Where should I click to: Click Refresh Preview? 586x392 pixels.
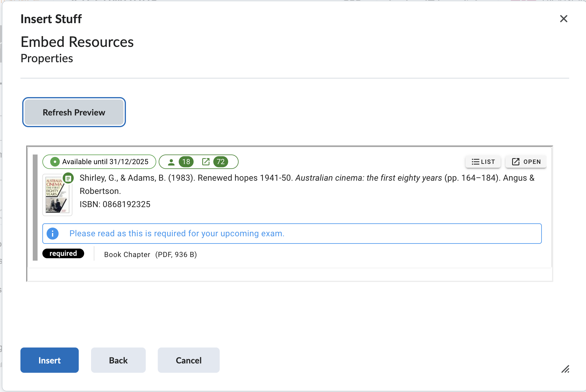pos(74,112)
